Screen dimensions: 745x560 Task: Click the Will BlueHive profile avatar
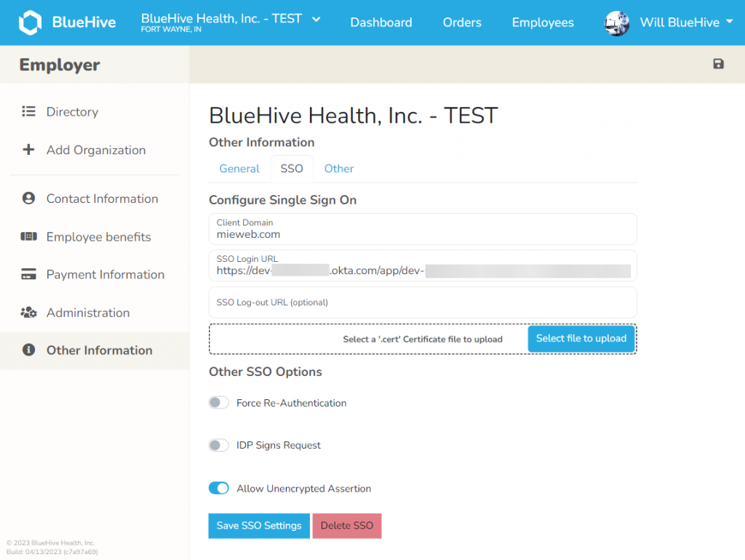pyautogui.click(x=616, y=23)
